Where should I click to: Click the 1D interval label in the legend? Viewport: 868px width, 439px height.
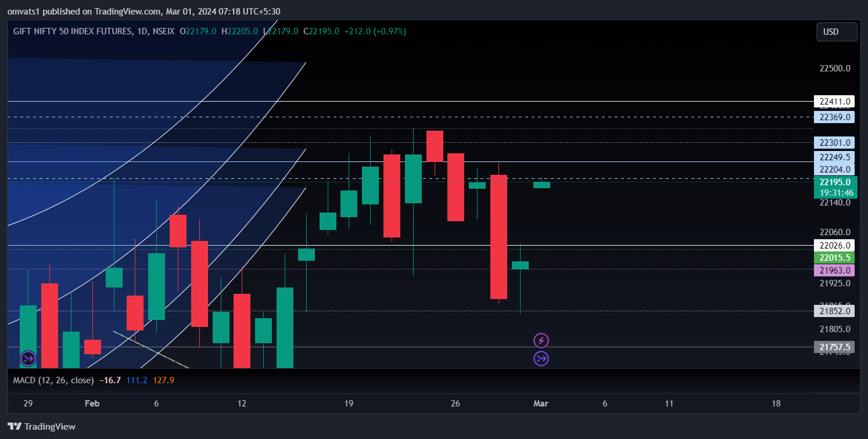(x=141, y=31)
